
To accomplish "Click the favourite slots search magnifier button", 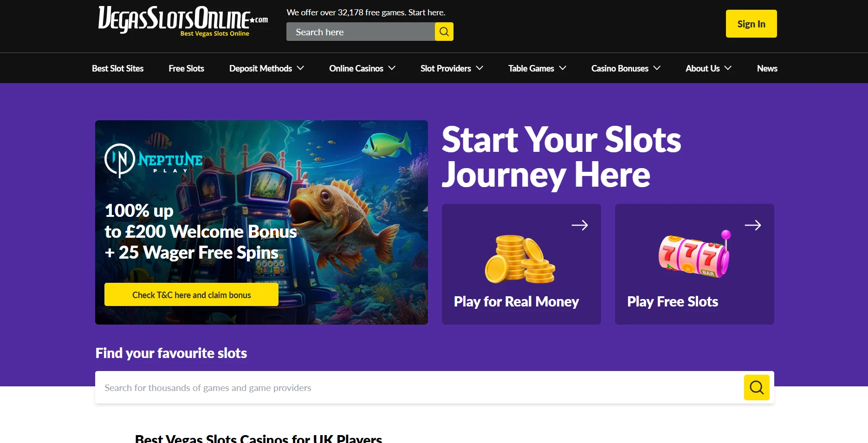I will pos(757,387).
